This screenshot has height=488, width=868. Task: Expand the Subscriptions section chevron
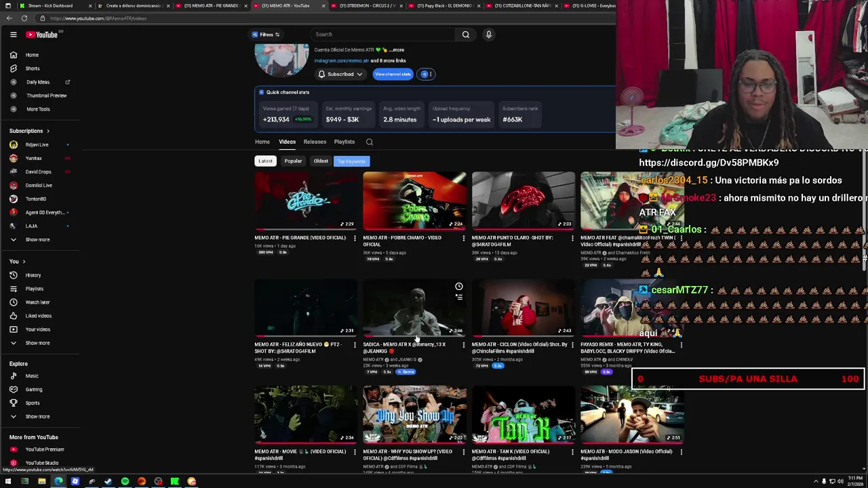coord(47,131)
